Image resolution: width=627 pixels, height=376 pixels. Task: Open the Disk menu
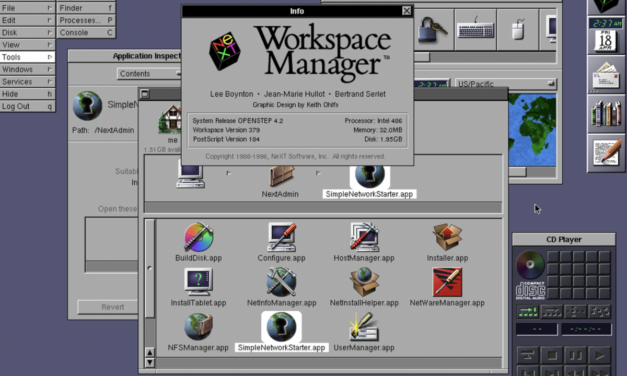point(27,32)
